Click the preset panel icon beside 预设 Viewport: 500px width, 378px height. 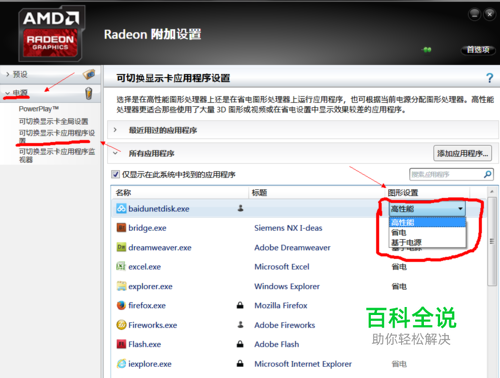click(x=89, y=74)
